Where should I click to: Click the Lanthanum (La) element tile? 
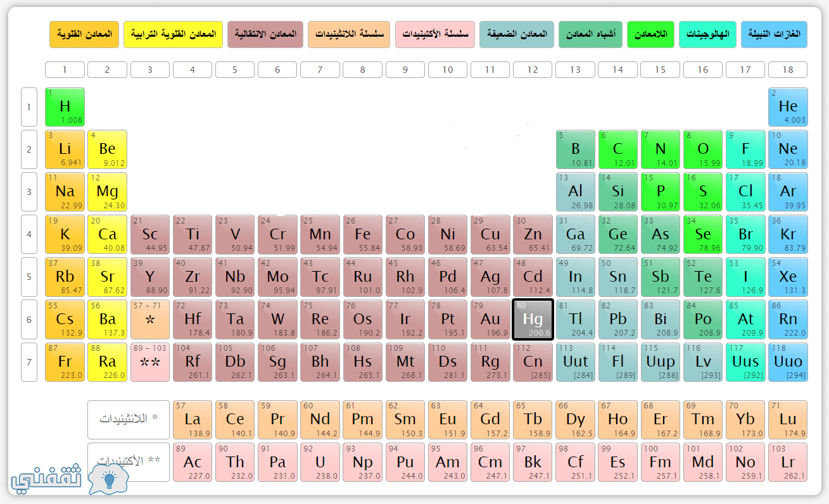[193, 419]
